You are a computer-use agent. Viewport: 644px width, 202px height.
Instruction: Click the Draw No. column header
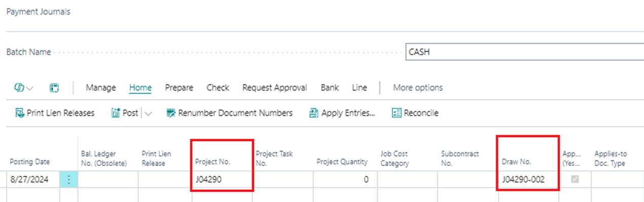pos(516,162)
